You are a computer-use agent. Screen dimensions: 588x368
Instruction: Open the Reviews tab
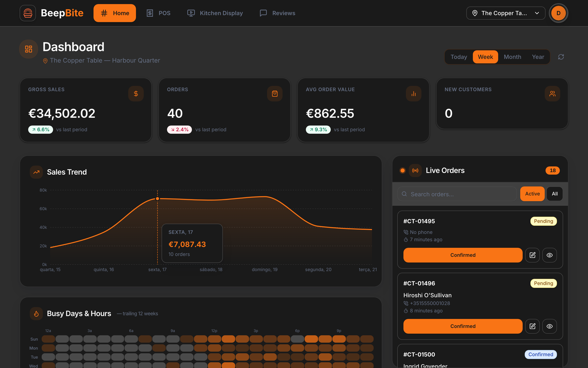click(x=277, y=13)
